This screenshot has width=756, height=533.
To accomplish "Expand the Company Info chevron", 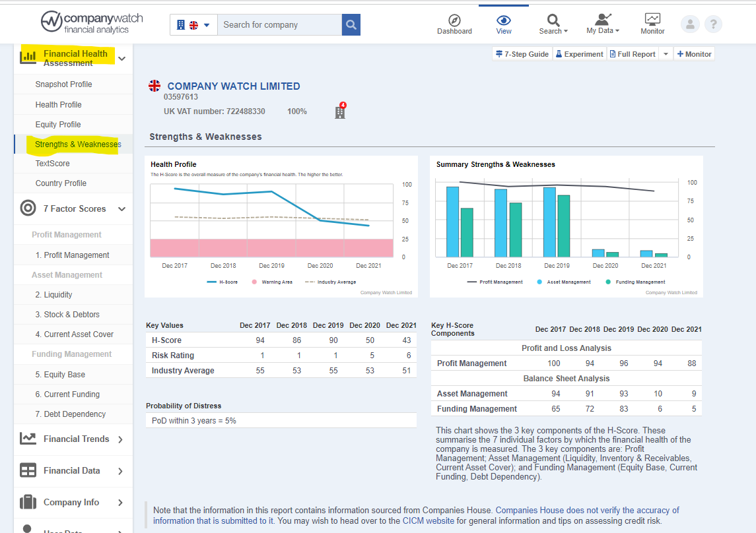I will [x=121, y=503].
